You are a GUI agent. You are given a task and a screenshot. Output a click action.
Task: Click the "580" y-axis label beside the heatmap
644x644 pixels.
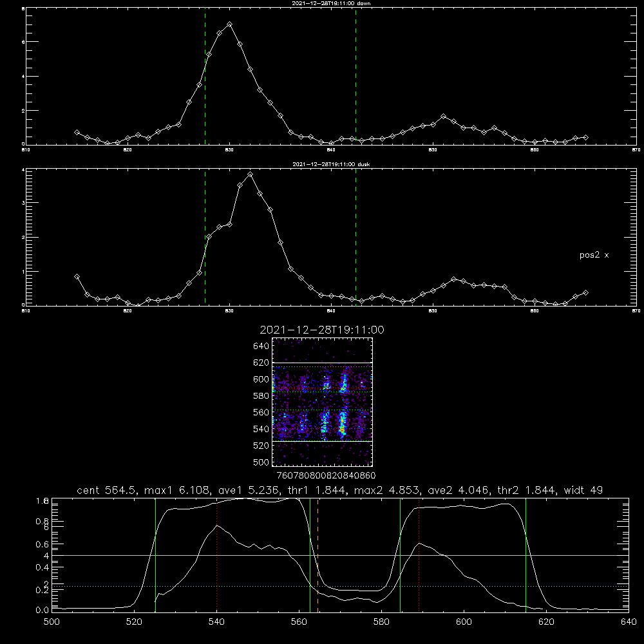tap(261, 395)
